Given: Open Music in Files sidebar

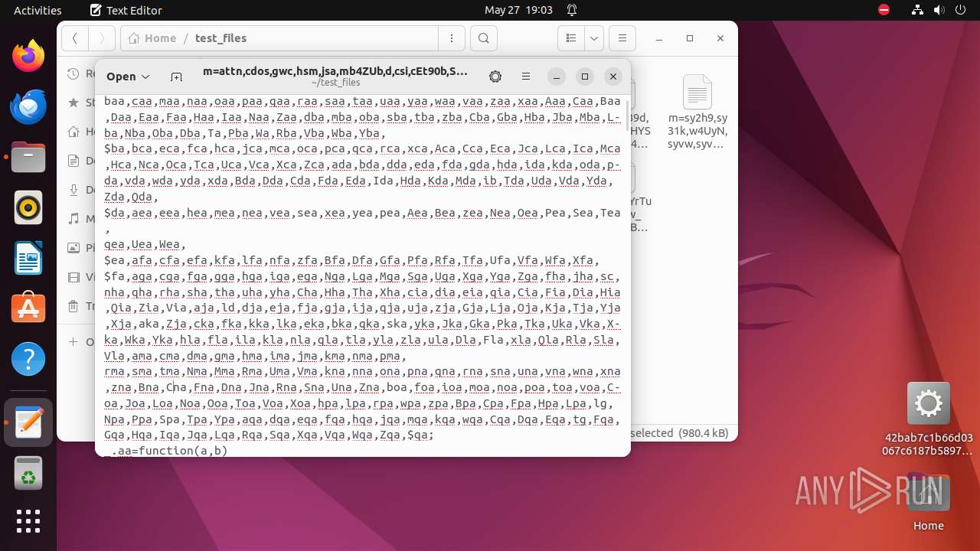Looking at the screenshot, I should [80, 219].
